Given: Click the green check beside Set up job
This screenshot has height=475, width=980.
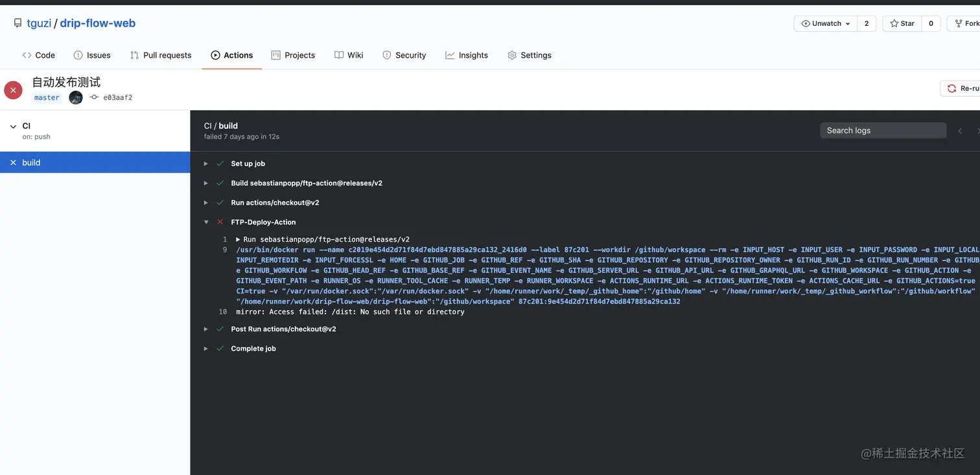Looking at the screenshot, I should coord(220,163).
